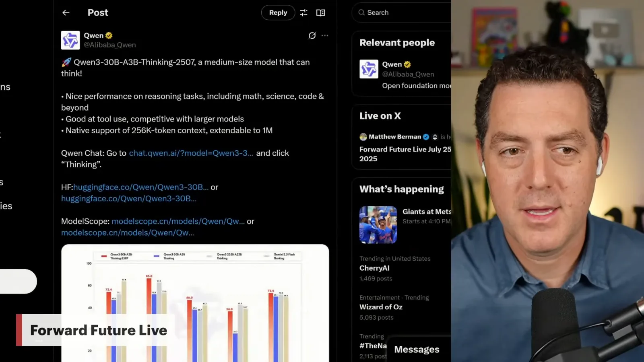This screenshot has width=644, height=362.
Task: Open the second modelscope.cn link above the chart
Action: pos(128,233)
